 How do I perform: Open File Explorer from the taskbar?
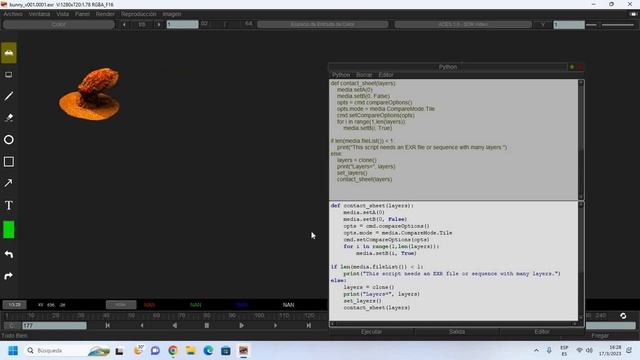tap(191, 351)
